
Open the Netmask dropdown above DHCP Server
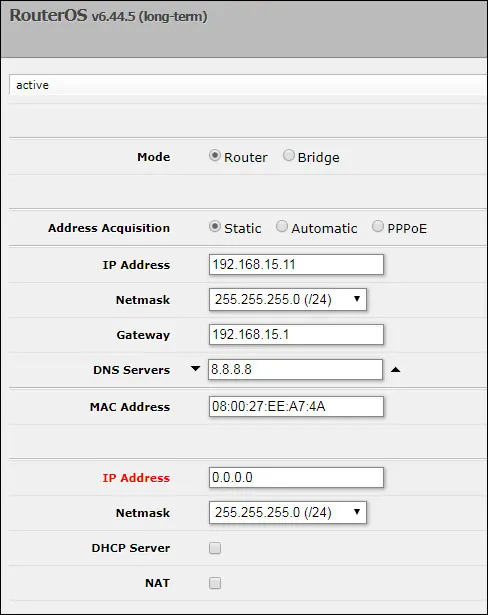click(x=288, y=512)
